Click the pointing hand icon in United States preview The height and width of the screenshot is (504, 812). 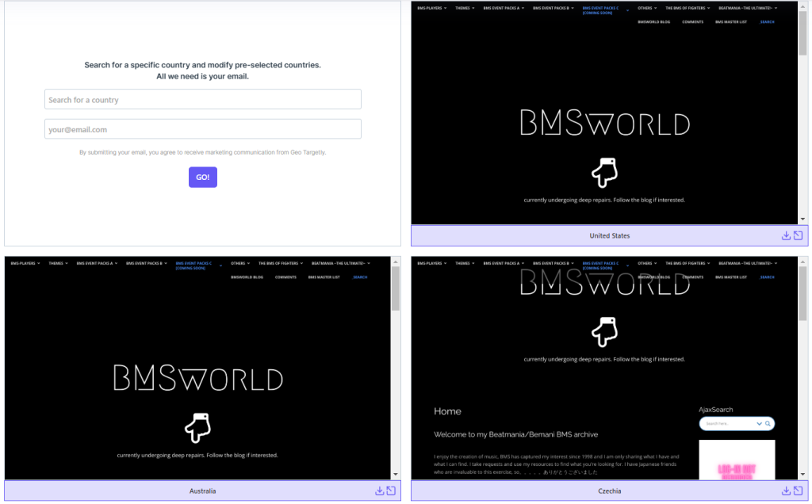coord(604,172)
